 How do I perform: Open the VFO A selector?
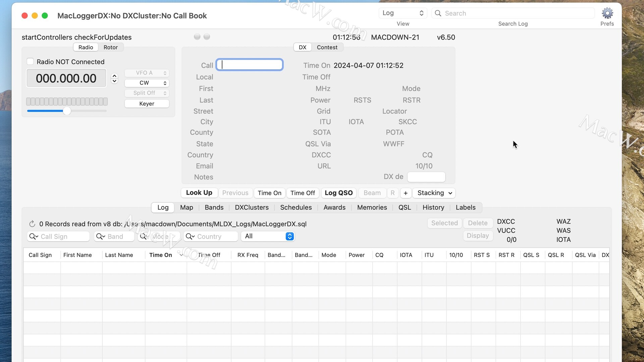click(x=147, y=73)
